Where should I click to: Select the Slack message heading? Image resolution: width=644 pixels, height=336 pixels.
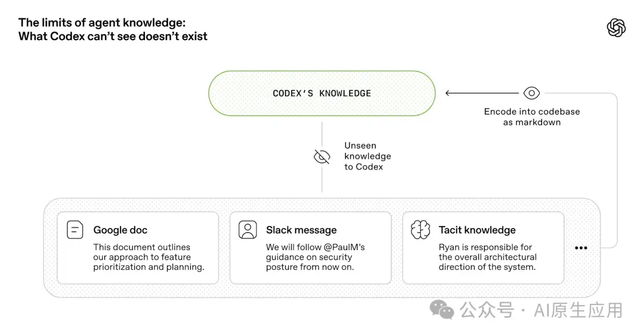[x=301, y=230]
